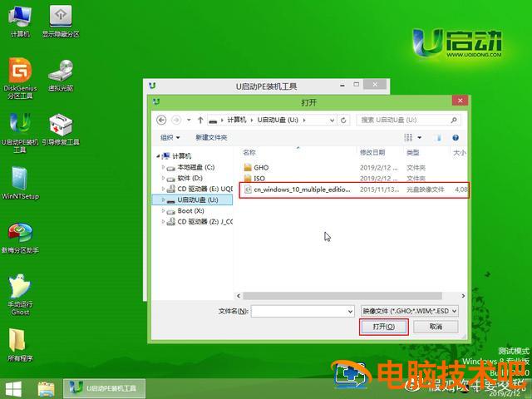Image resolution: width=532 pixels, height=399 pixels.
Task: Click 新建文件夹 button
Action: pos(211,137)
